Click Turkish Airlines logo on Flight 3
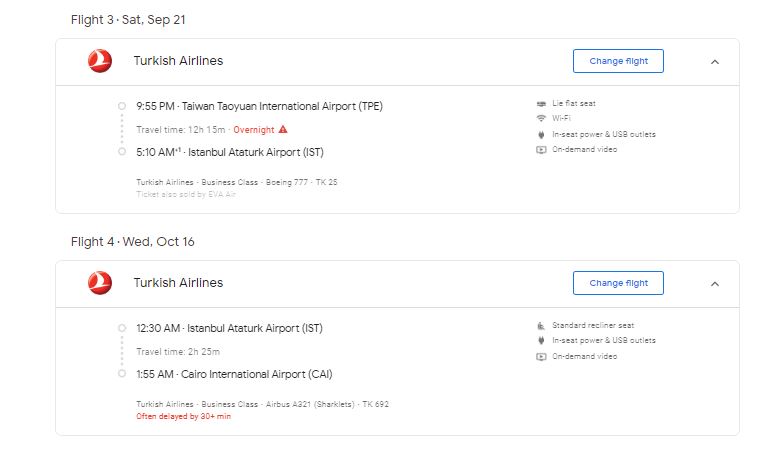This screenshot has height=453, width=759. pyautogui.click(x=100, y=61)
